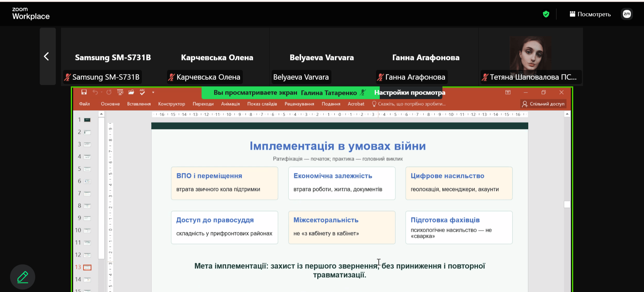The height and width of the screenshot is (292, 644).
Task: Click the main vertical scrollbar thumb
Action: (567, 205)
